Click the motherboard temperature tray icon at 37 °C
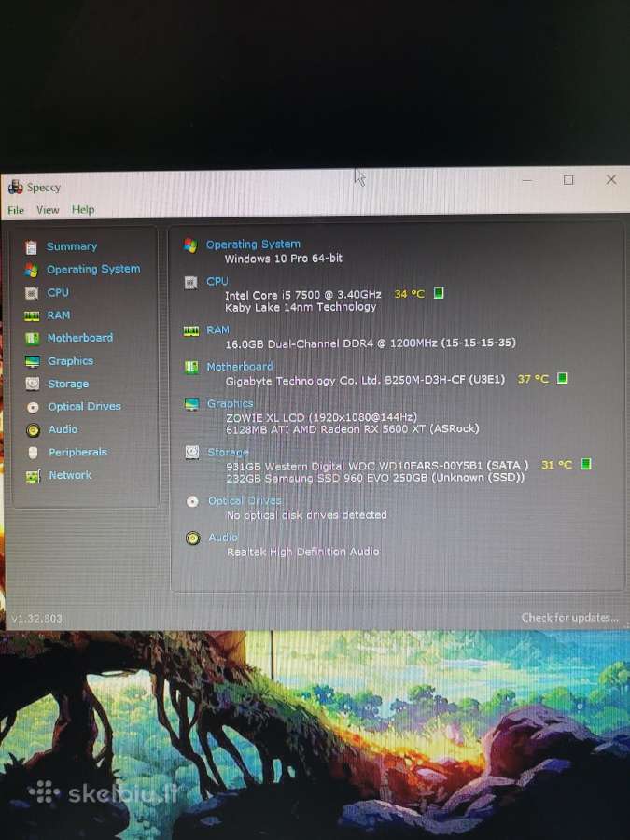Viewport: 630px width, 840px height. 562,378
